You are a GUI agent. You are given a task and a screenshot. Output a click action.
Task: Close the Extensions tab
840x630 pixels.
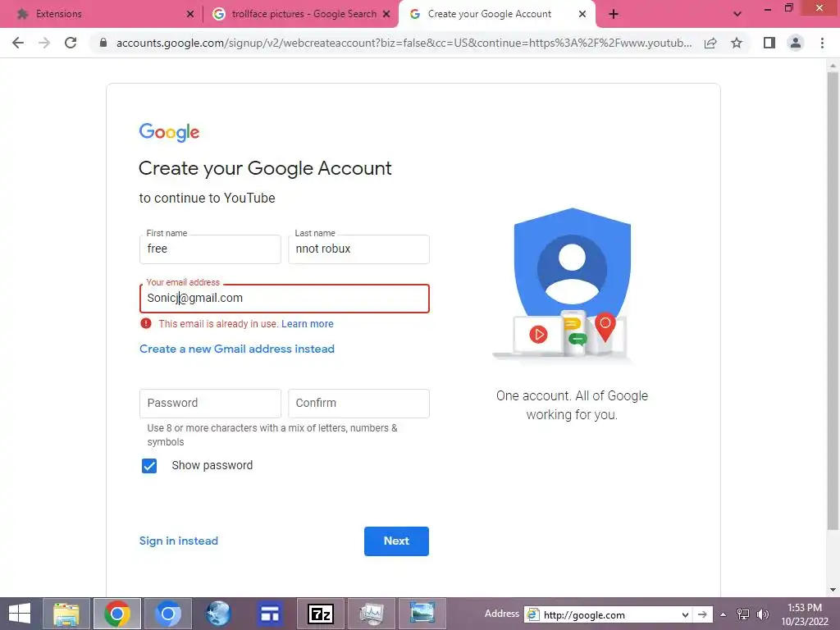click(x=189, y=14)
